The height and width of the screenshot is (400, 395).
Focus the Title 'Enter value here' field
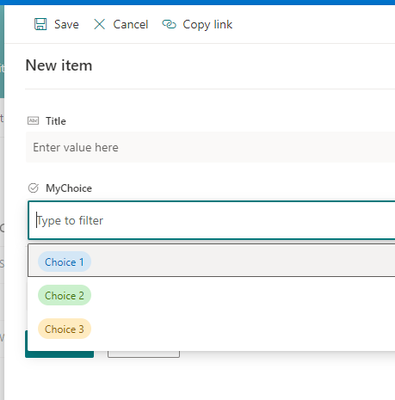click(210, 147)
